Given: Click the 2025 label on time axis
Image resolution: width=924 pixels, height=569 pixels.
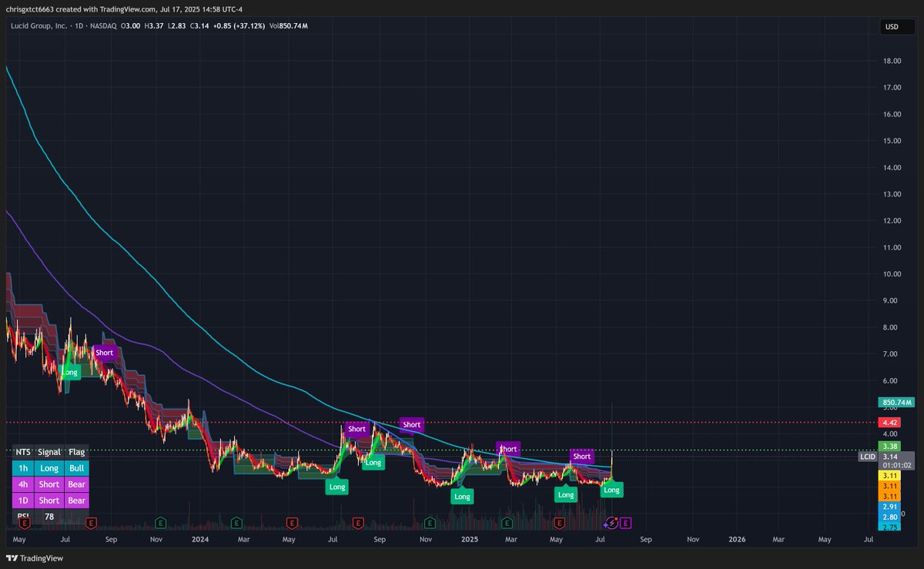Looking at the screenshot, I should pyautogui.click(x=470, y=540).
